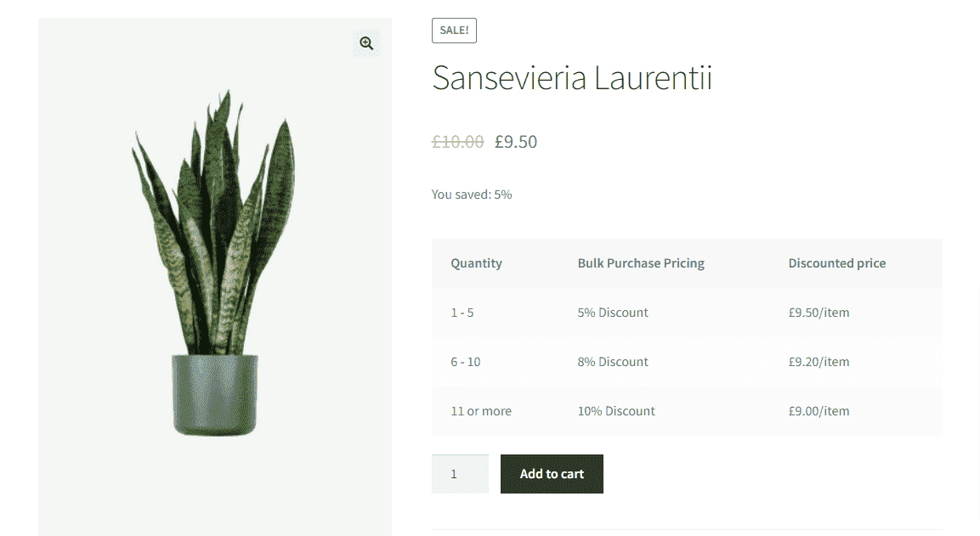The height and width of the screenshot is (536, 980).
Task: Click the Sansevieria Laurentii product title
Action: click(572, 78)
